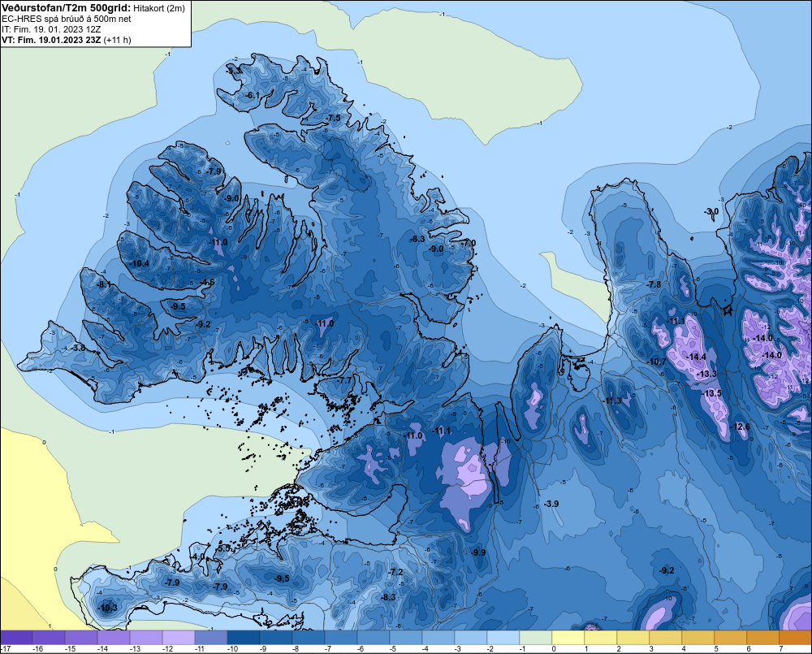This screenshot has height=654, width=812.
Task: Select the deep purple swatch between -17 and -16
Action: (16, 638)
